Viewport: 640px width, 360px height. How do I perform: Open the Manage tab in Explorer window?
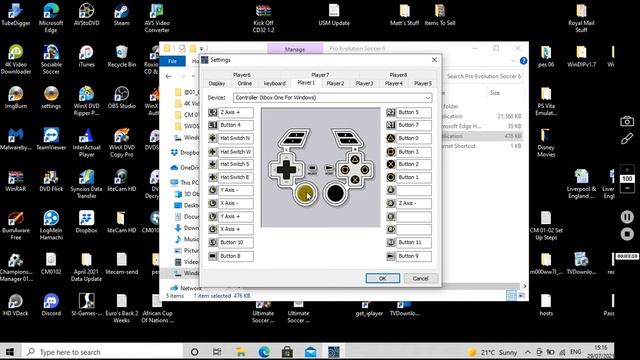pyautogui.click(x=295, y=49)
